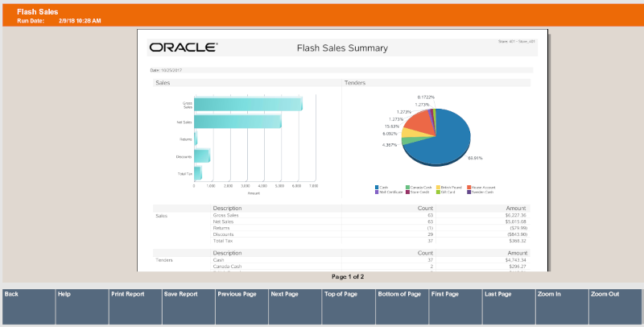The image size is (644, 327).
Task: Click the 'Cash' tenders table row label
Action: [218, 260]
